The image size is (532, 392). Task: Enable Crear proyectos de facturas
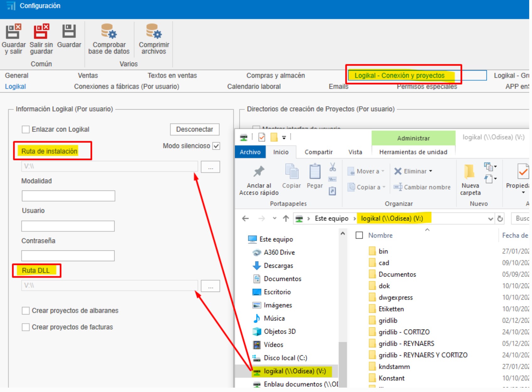pos(26,328)
